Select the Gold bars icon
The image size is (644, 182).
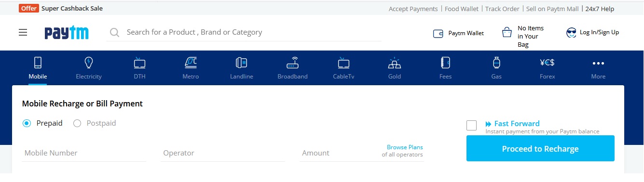pyautogui.click(x=395, y=63)
